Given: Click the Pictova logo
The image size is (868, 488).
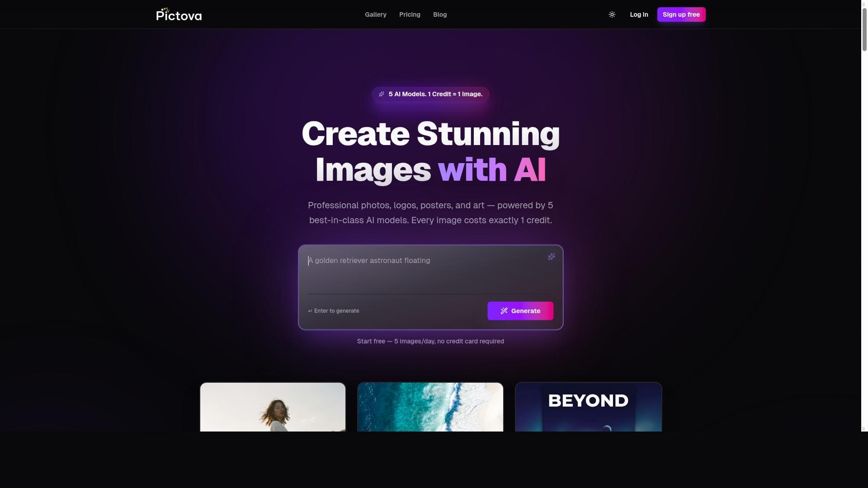Looking at the screenshot, I should coord(179,14).
